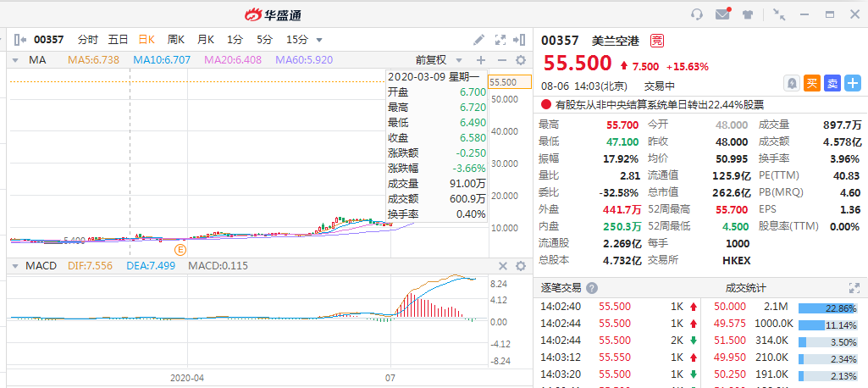Zoom out the K-line chart

click(501, 60)
